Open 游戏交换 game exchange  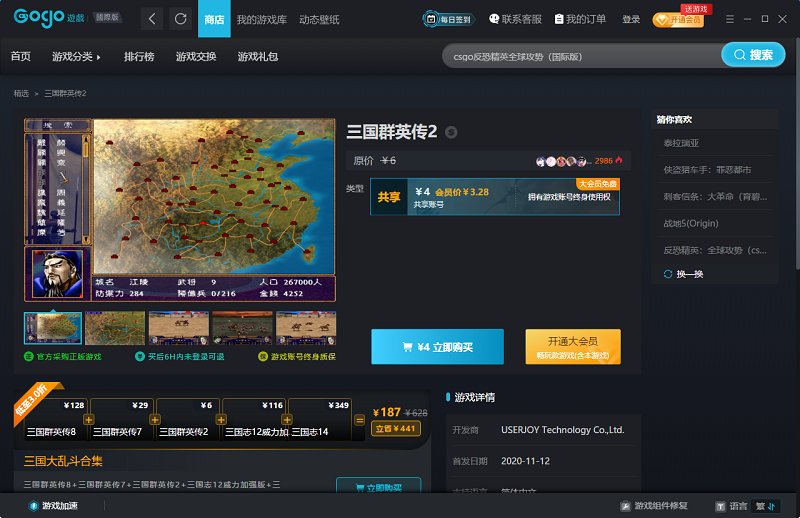196,56
